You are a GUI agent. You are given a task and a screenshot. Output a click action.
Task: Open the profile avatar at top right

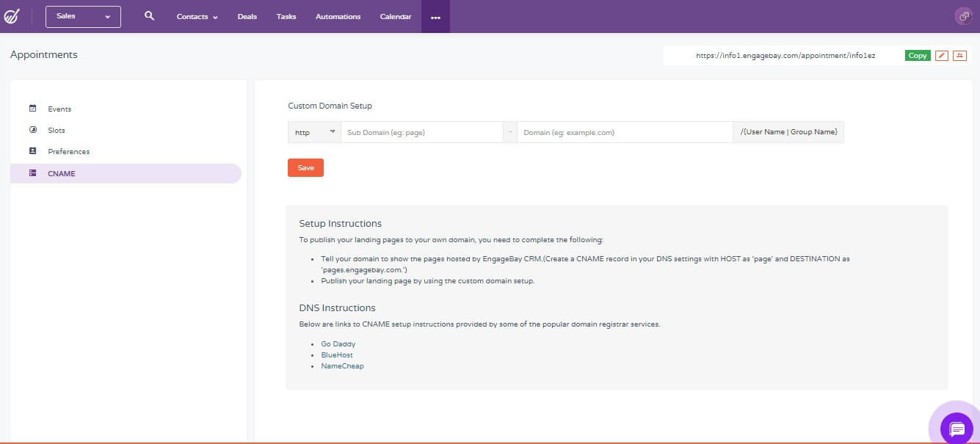pos(963,15)
